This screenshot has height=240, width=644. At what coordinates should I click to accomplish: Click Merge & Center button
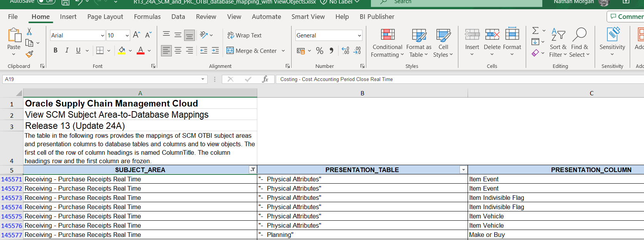click(252, 51)
